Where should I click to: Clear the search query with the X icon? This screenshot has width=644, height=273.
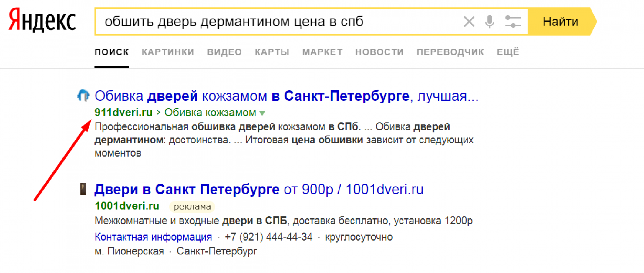469,22
